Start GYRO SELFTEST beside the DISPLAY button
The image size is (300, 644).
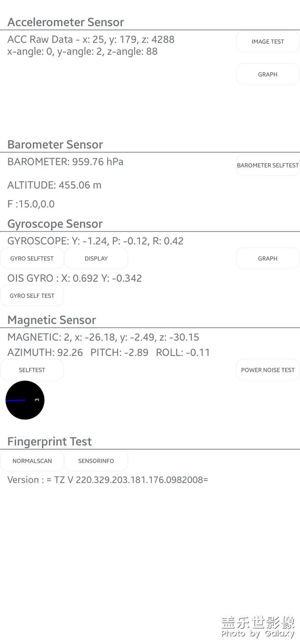click(32, 258)
